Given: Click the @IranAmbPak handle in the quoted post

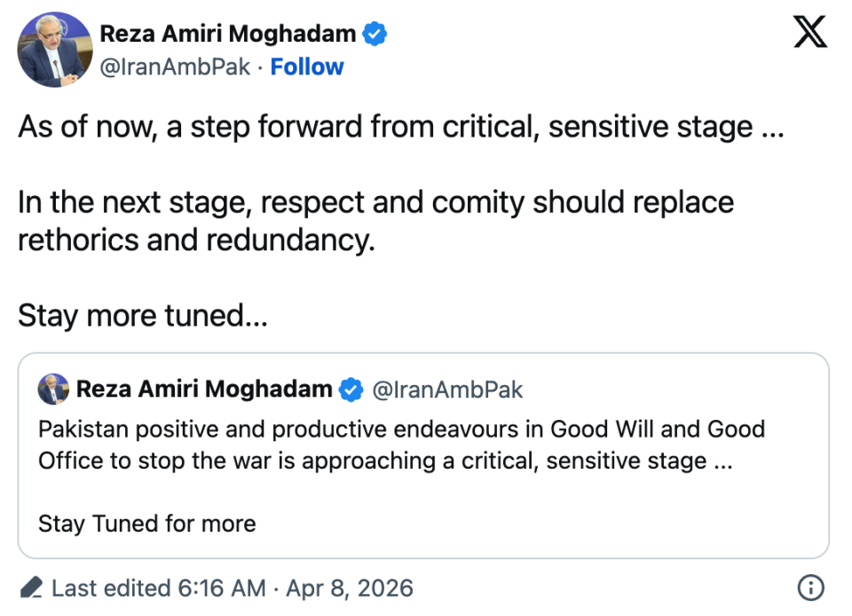Looking at the screenshot, I should coord(447,389).
